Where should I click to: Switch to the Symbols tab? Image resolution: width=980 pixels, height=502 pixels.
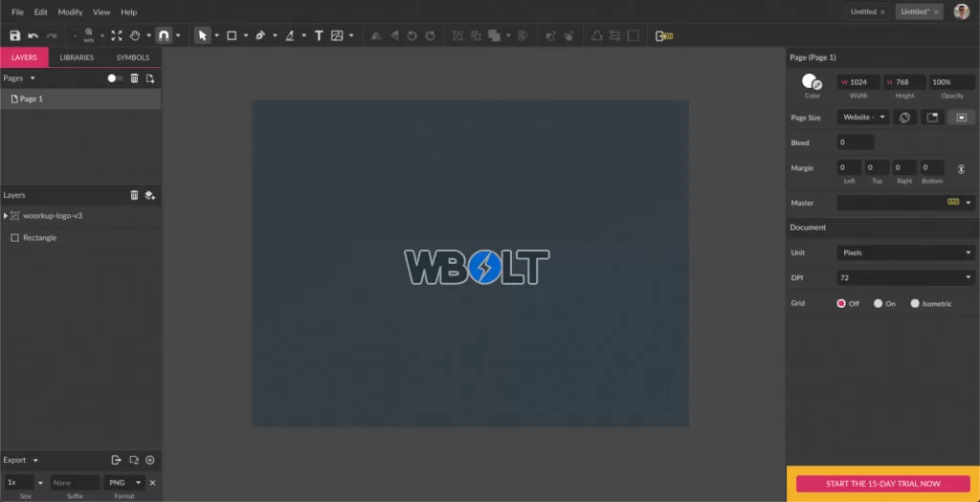click(x=133, y=57)
